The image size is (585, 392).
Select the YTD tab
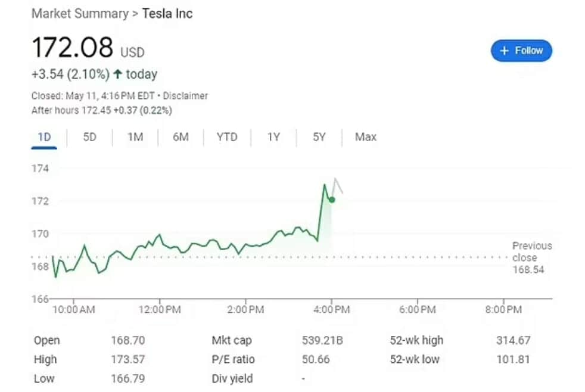226,137
